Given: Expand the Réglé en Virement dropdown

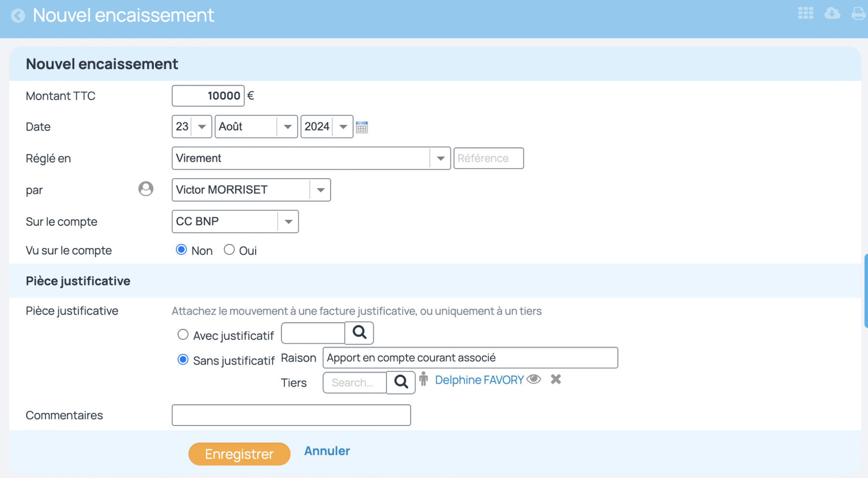Looking at the screenshot, I should click(311, 158).
